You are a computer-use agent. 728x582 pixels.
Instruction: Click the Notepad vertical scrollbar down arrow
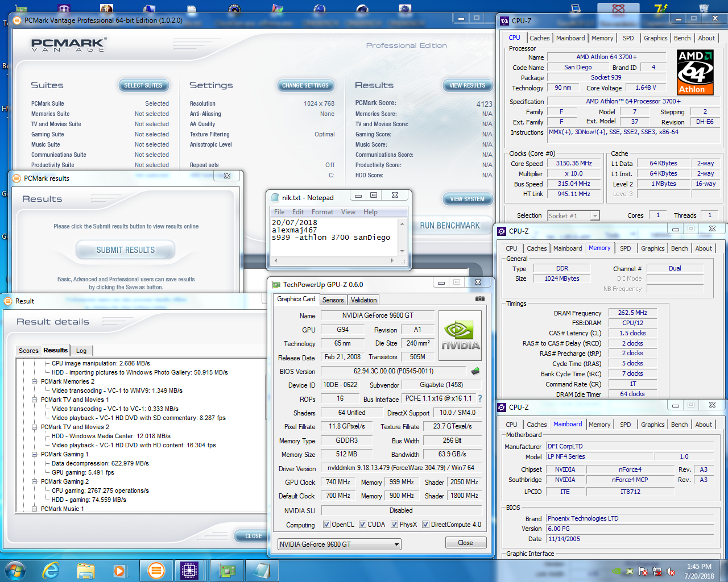pyautogui.click(x=402, y=251)
